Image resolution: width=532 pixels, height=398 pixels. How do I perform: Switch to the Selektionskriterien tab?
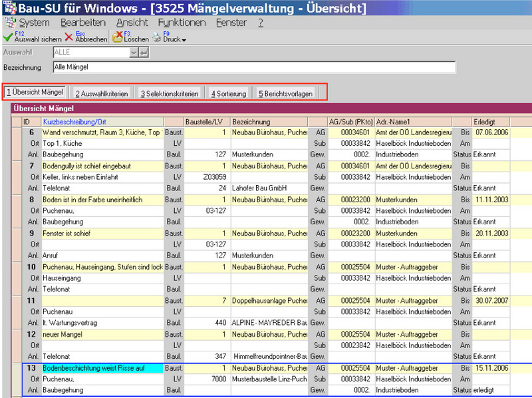[169, 94]
